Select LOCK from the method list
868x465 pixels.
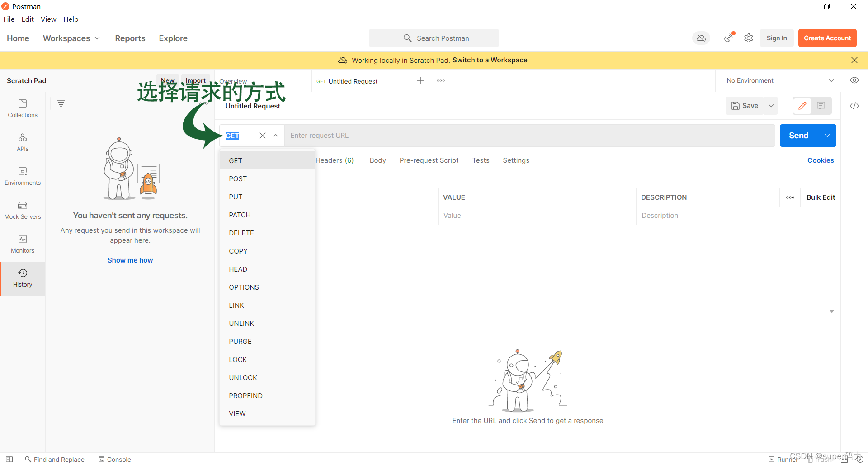(x=267, y=360)
